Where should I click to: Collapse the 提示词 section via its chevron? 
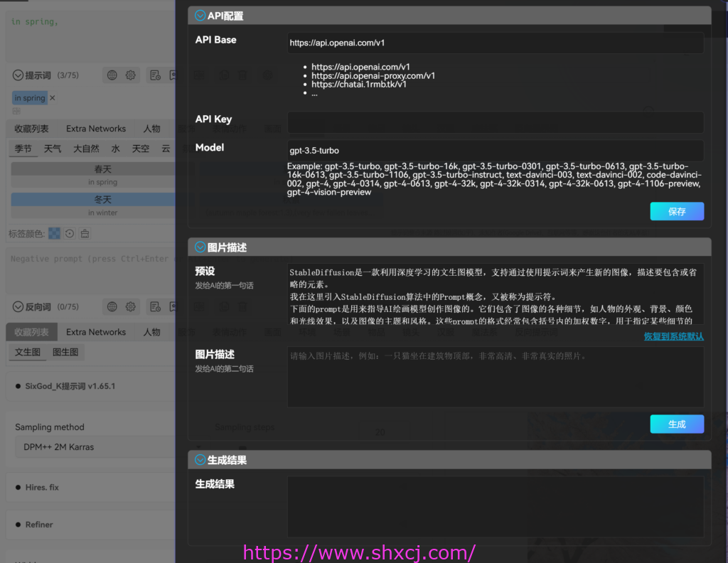18,75
